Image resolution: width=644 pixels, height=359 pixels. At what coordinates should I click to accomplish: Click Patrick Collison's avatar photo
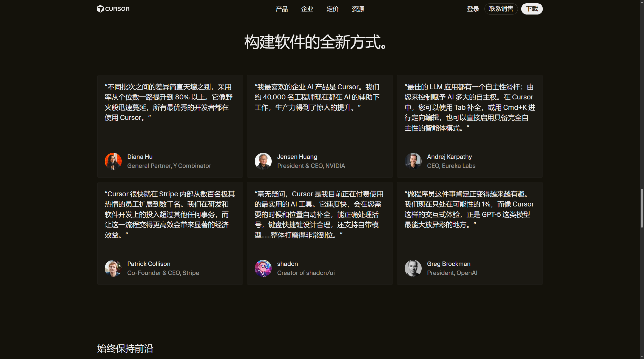(x=113, y=268)
